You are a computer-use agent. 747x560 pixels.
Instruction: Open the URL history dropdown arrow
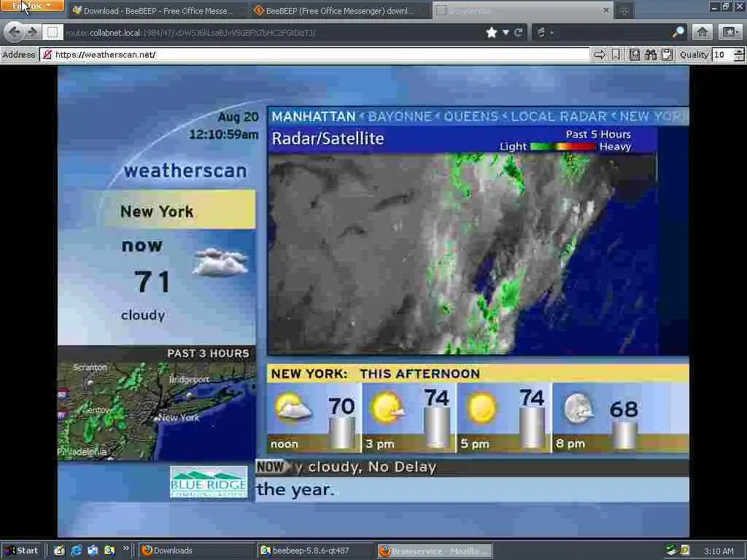(506, 32)
